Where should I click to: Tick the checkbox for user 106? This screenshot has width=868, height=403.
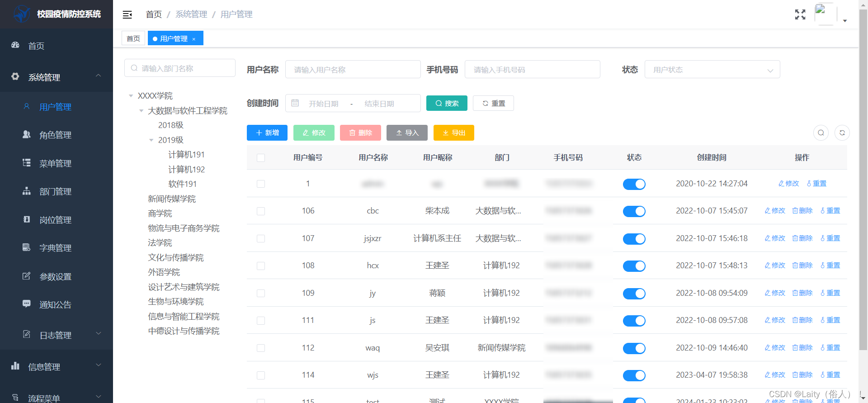pos(261,211)
